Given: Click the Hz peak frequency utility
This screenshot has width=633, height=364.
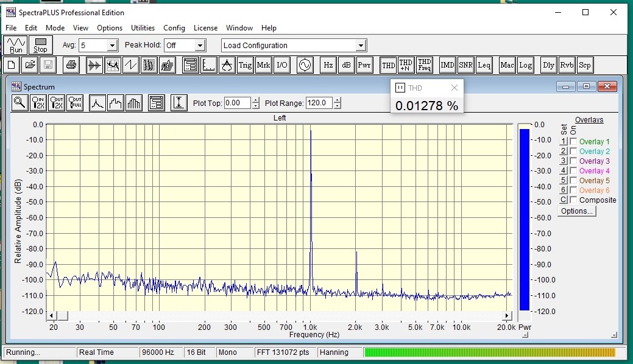Looking at the screenshot, I should click(328, 65).
